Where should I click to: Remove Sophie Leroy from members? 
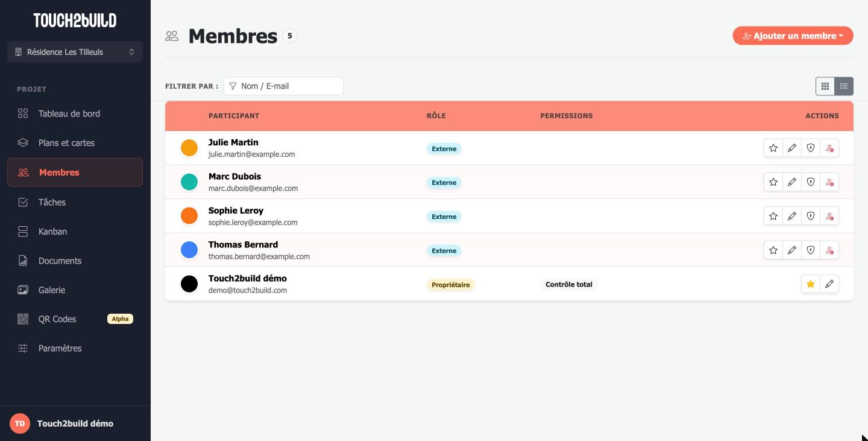(x=829, y=216)
